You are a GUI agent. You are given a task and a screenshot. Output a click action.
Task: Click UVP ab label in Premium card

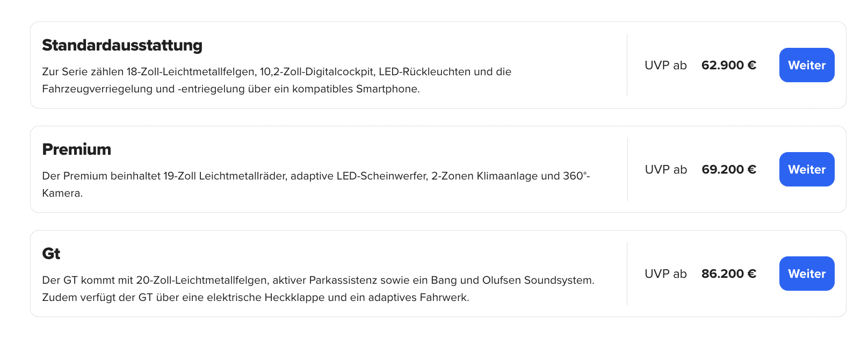[666, 169]
